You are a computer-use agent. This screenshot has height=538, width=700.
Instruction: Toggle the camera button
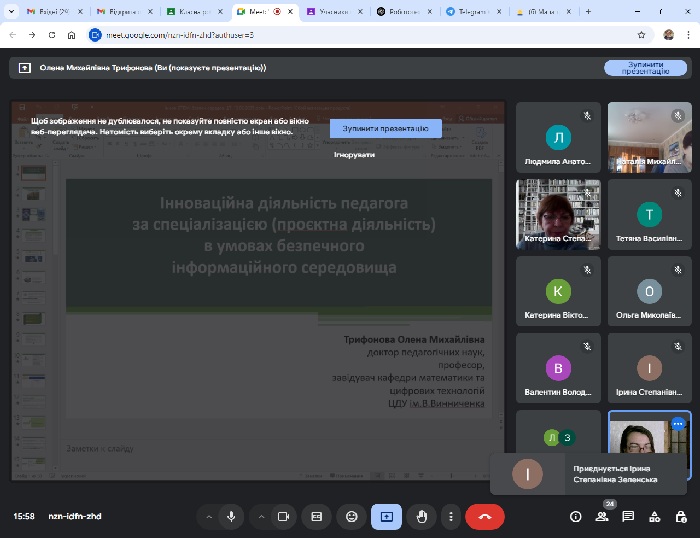[x=283, y=516]
